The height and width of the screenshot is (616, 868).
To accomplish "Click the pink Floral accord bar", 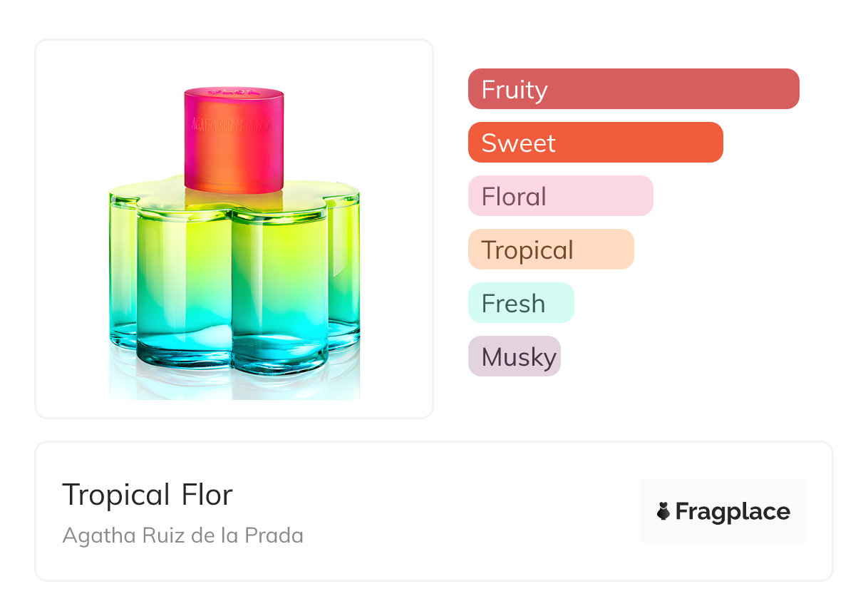I will 560,196.
